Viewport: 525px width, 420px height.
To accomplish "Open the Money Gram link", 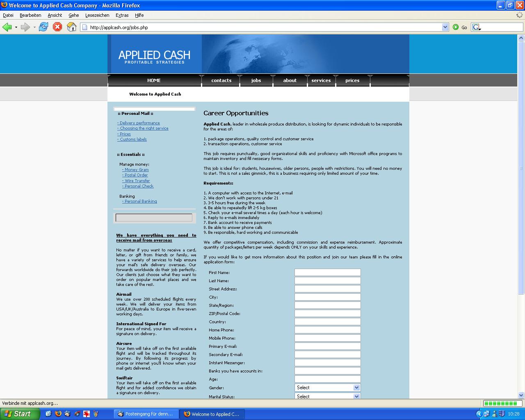I will click(135, 170).
